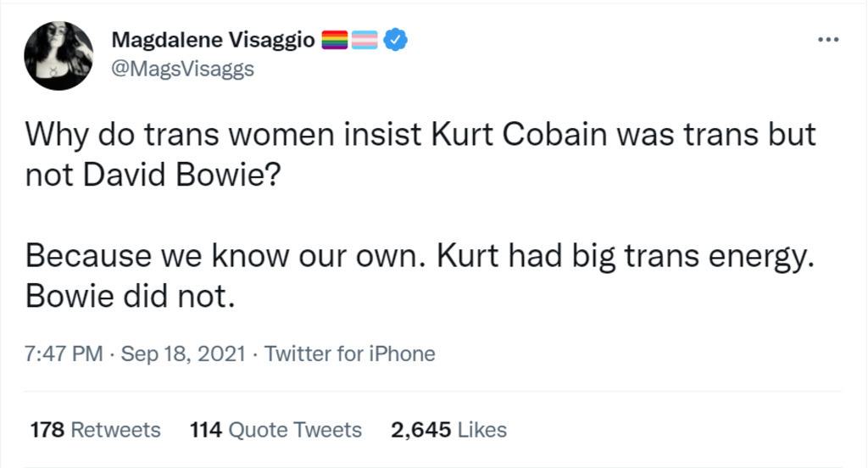The image size is (868, 468).
Task: Click the rainbow pride flag emoji
Action: pyautogui.click(x=337, y=40)
